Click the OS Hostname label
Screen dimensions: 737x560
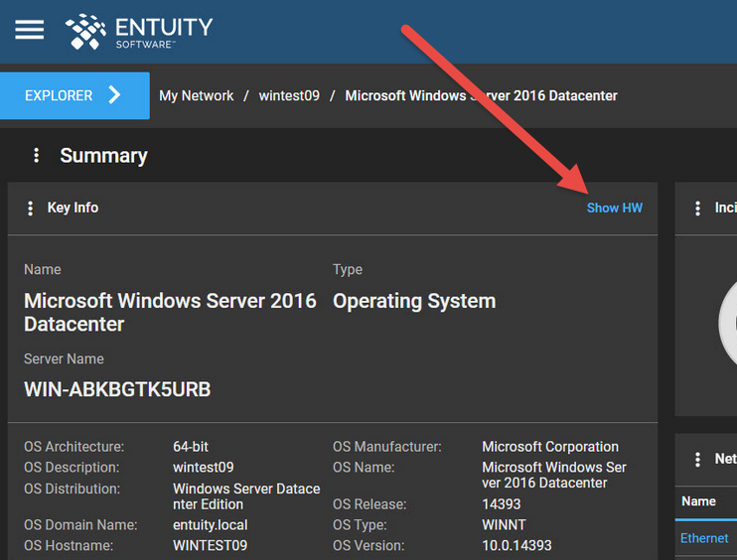(69, 545)
